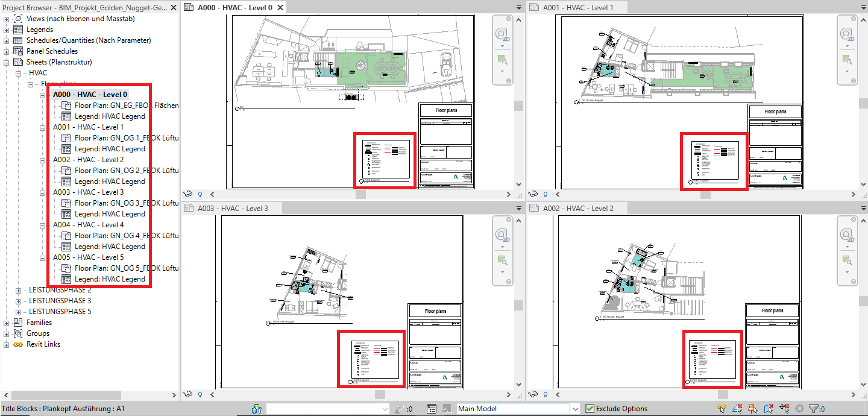Image resolution: width=868 pixels, height=416 pixels.
Task: Switch to the A003 - HVAC - Level 3 tab
Action: tap(233, 208)
